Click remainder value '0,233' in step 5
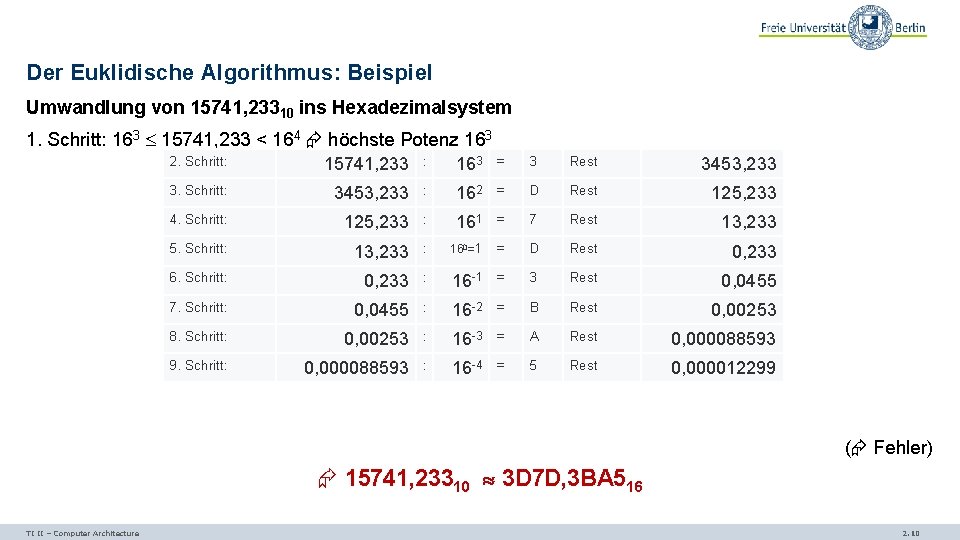The width and height of the screenshot is (960, 540). click(x=754, y=251)
